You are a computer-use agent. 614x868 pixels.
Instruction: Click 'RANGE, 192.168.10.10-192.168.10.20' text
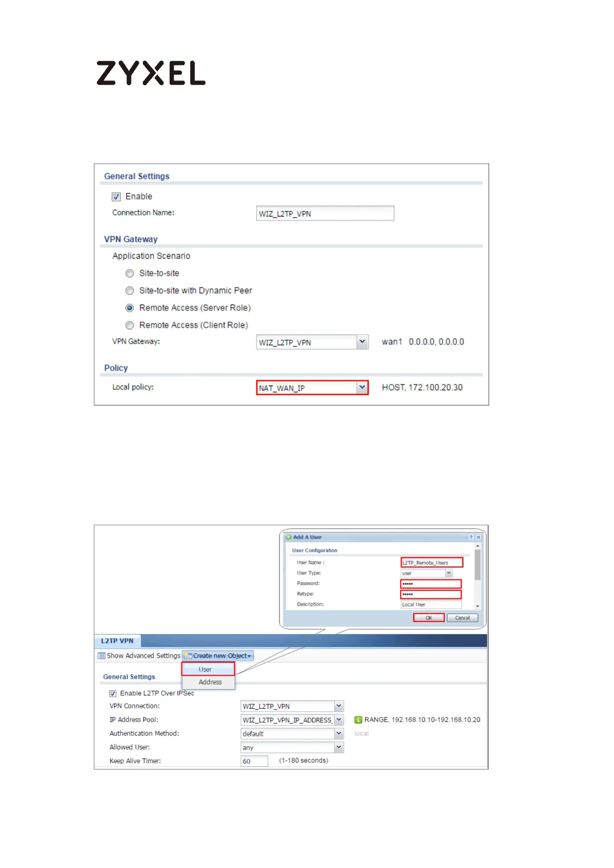click(422, 720)
